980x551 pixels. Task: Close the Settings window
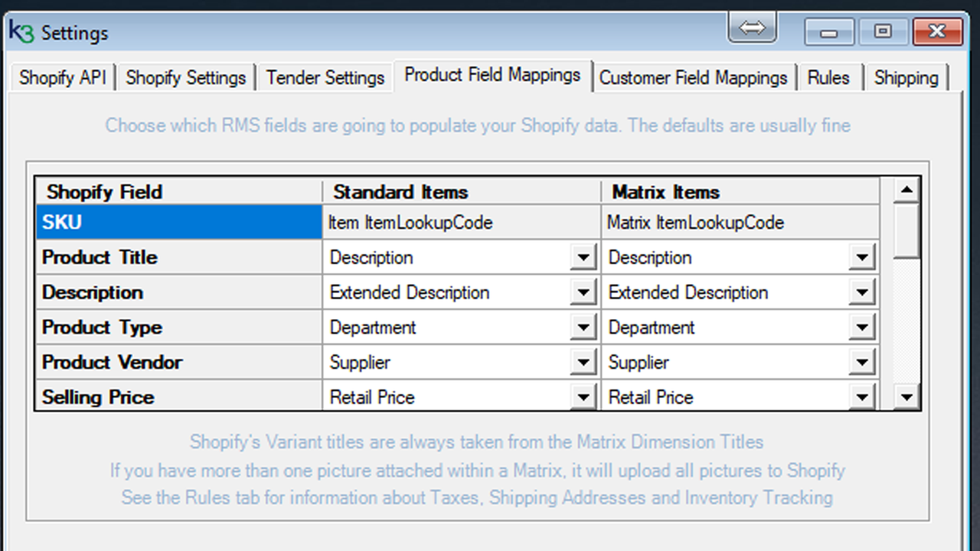click(x=937, y=31)
